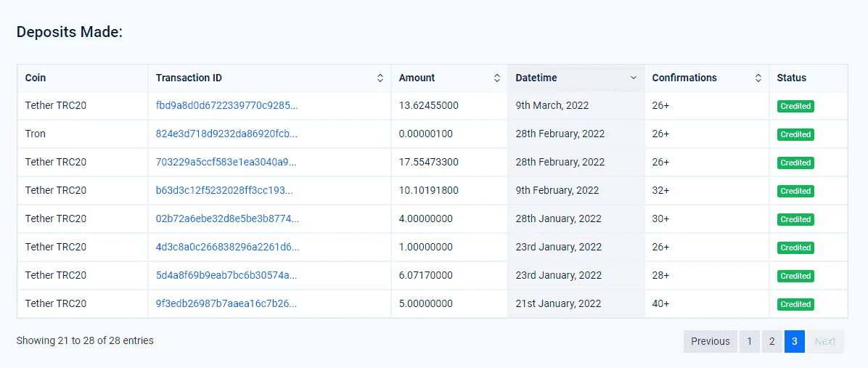Select confirmations value 30+
Viewport: 868px width, 368px height.
point(660,218)
